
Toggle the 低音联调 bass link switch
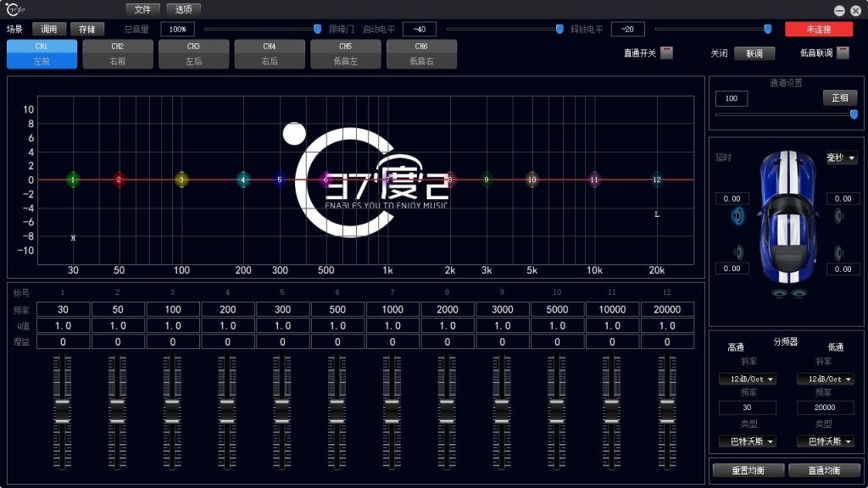(x=843, y=53)
